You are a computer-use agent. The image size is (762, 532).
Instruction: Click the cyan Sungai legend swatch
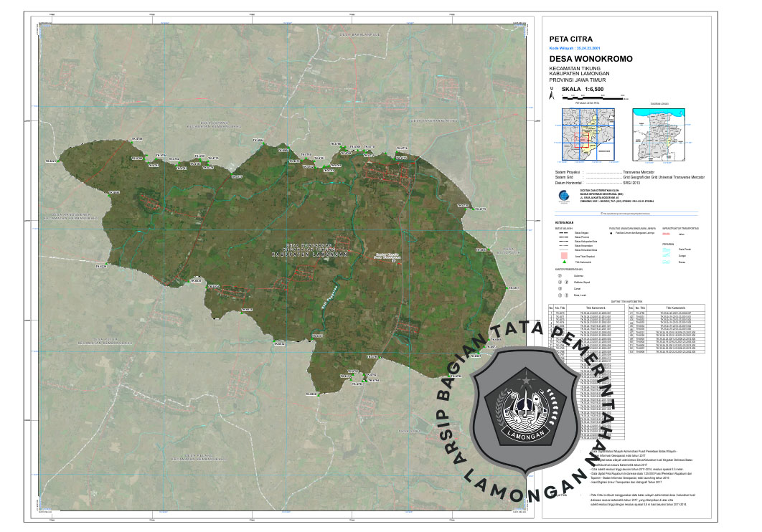click(665, 255)
